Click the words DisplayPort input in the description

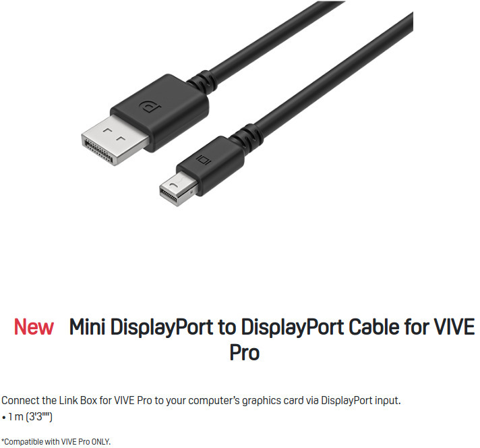coord(361,401)
